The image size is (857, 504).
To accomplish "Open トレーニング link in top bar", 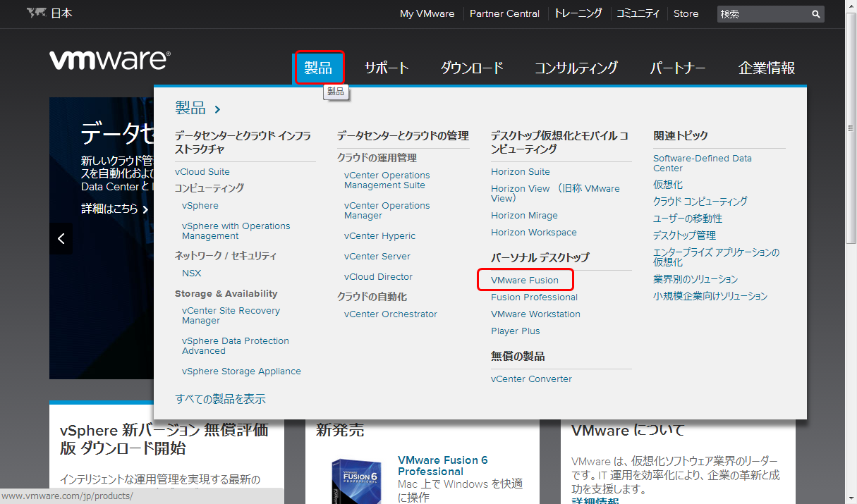I will [578, 13].
